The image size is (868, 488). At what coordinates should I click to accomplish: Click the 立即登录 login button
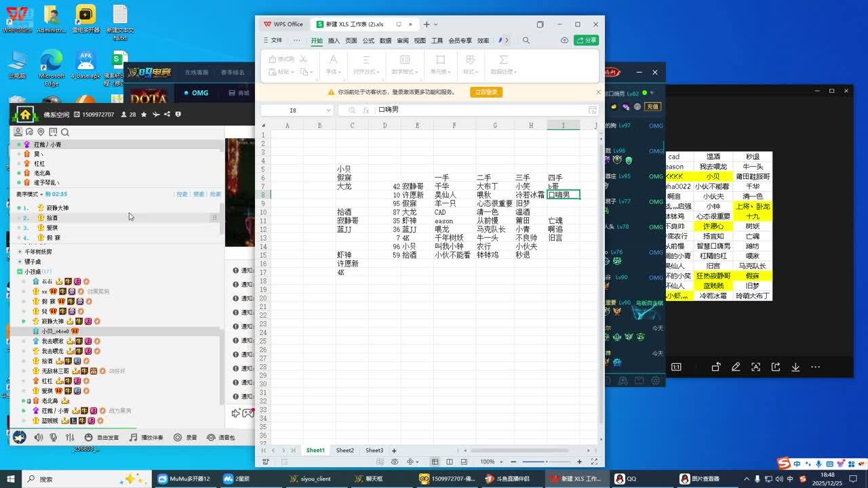tap(486, 92)
